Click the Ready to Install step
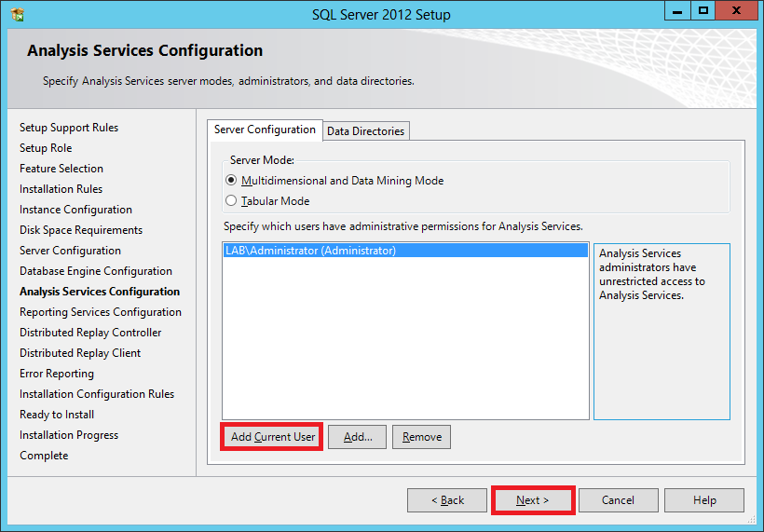 coord(57,415)
